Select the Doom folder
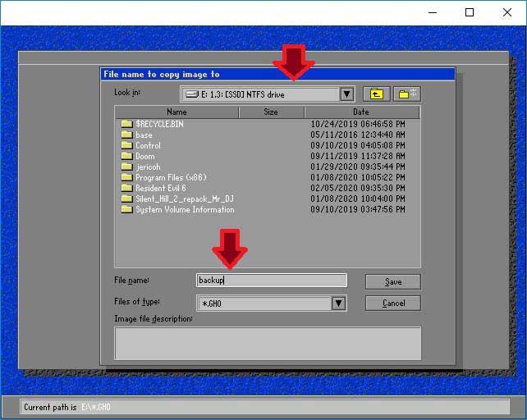 click(144, 156)
